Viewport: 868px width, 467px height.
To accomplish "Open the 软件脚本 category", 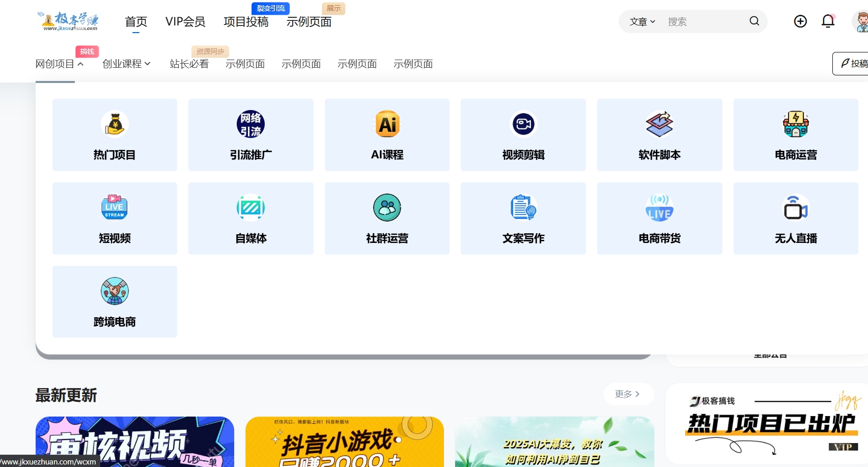I will [x=659, y=134].
